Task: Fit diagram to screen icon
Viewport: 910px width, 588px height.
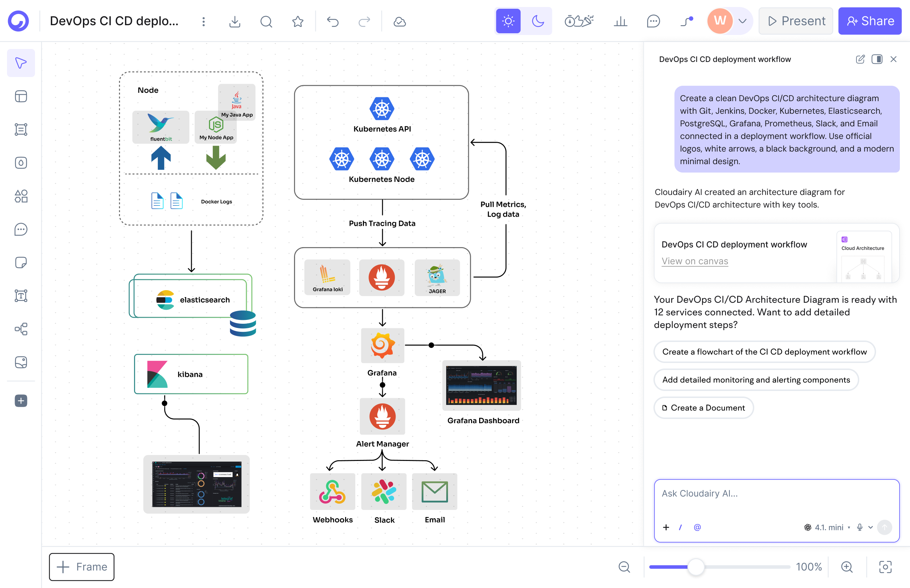Action: pos(885,567)
